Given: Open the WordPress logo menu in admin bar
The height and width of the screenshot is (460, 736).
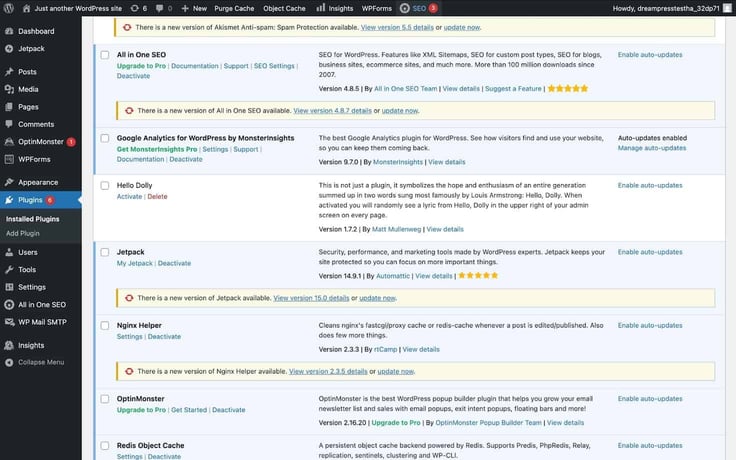Looking at the screenshot, I should tap(8, 8).
